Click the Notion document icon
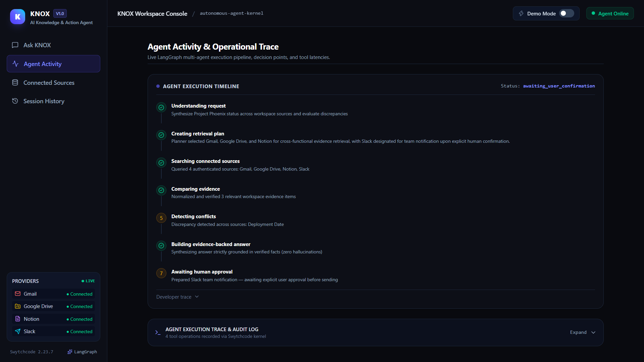 [18, 319]
